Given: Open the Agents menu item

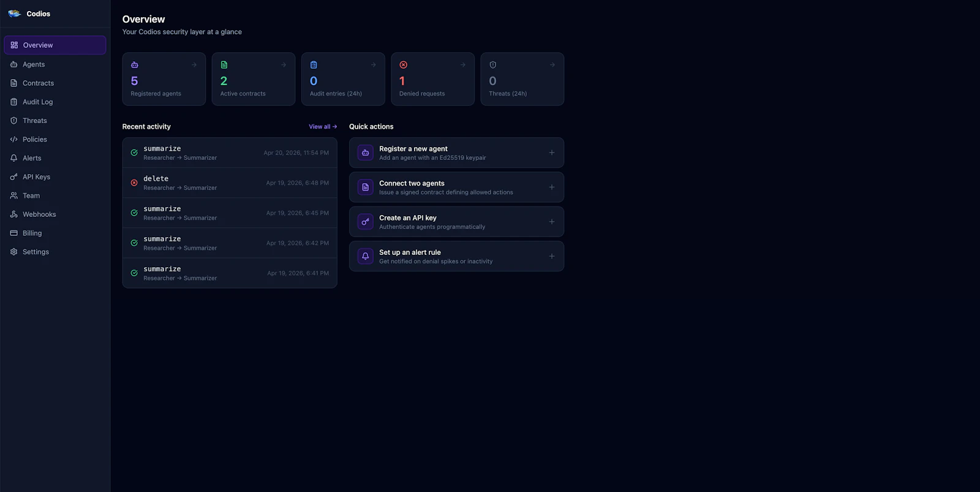Looking at the screenshot, I should click(55, 64).
